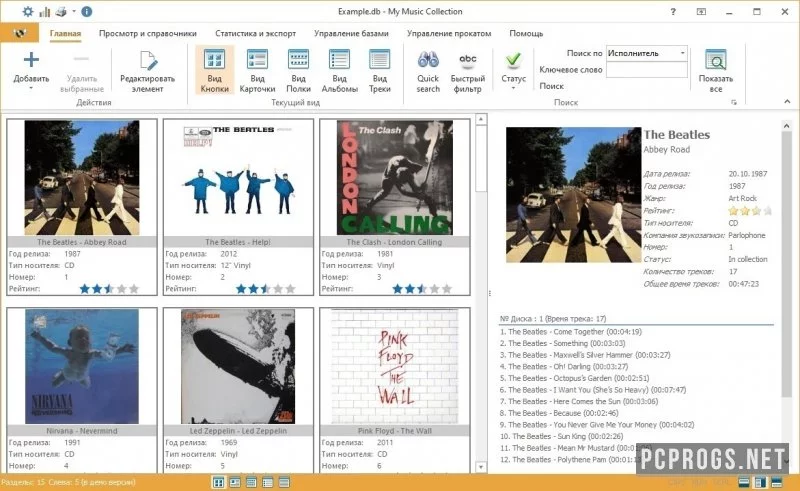Expand the Статус dropdown arrow
800x491 pixels.
[513, 89]
